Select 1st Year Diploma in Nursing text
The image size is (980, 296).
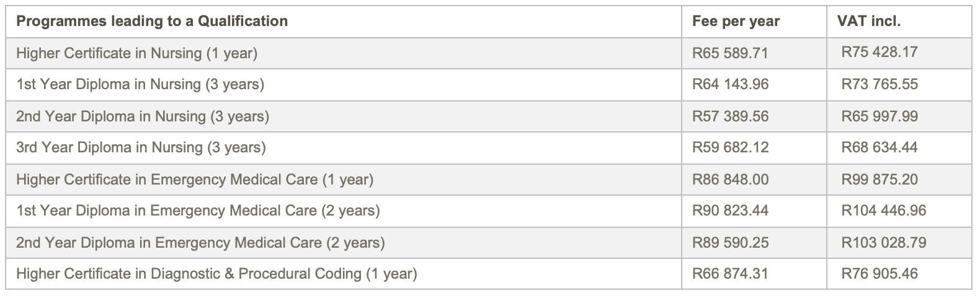pos(140,84)
